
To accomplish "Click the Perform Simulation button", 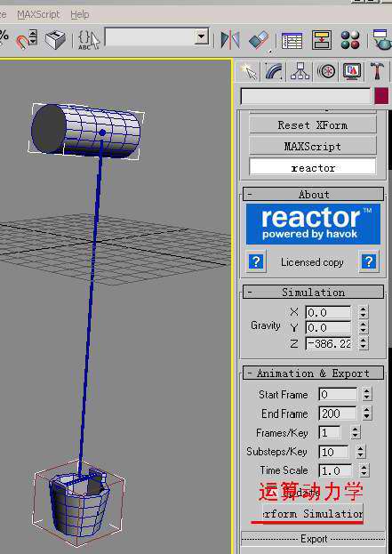I will tap(313, 513).
